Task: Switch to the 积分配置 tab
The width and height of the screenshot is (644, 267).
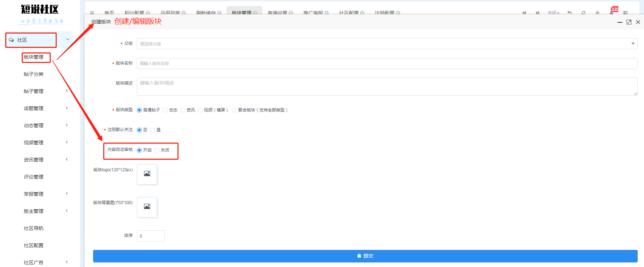Action: [x=134, y=13]
